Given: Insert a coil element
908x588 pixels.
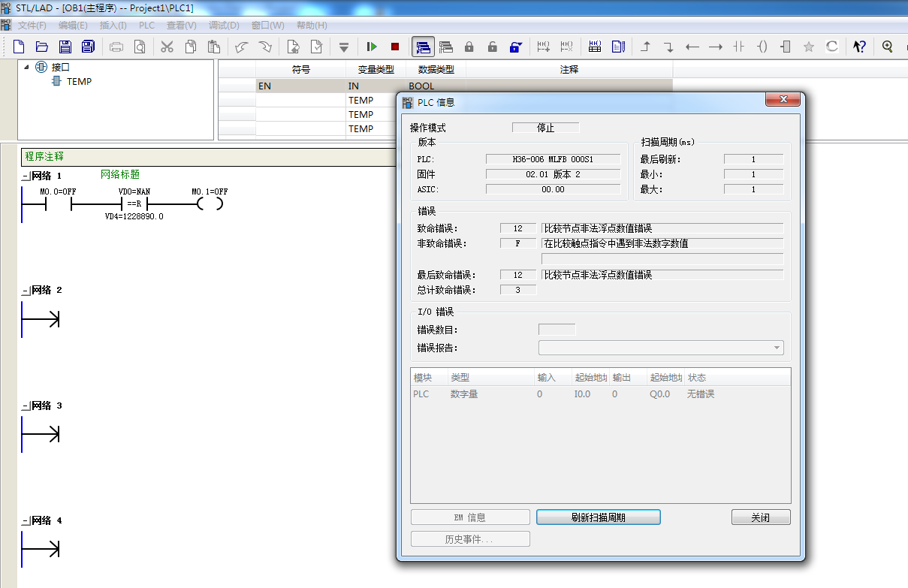Looking at the screenshot, I should [762, 47].
